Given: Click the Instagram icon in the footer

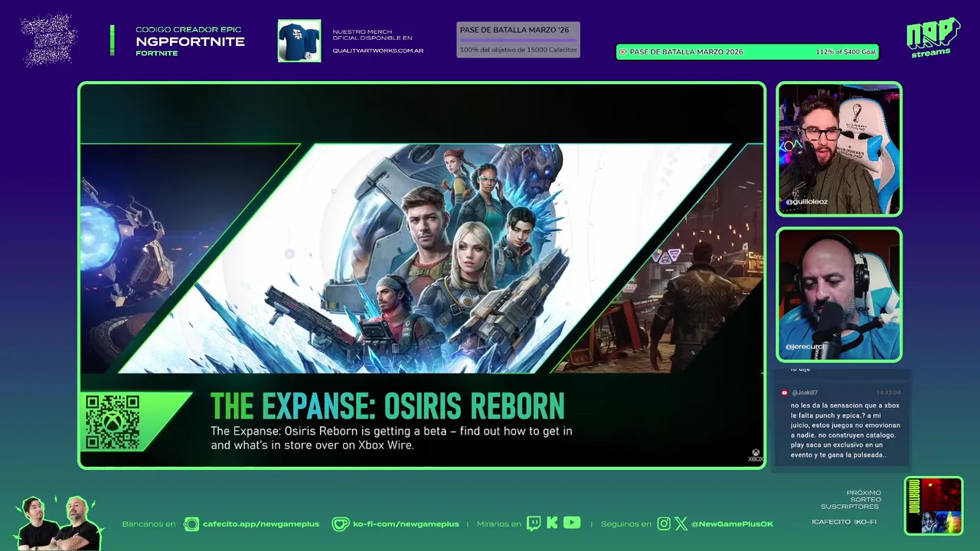Looking at the screenshot, I should point(664,523).
